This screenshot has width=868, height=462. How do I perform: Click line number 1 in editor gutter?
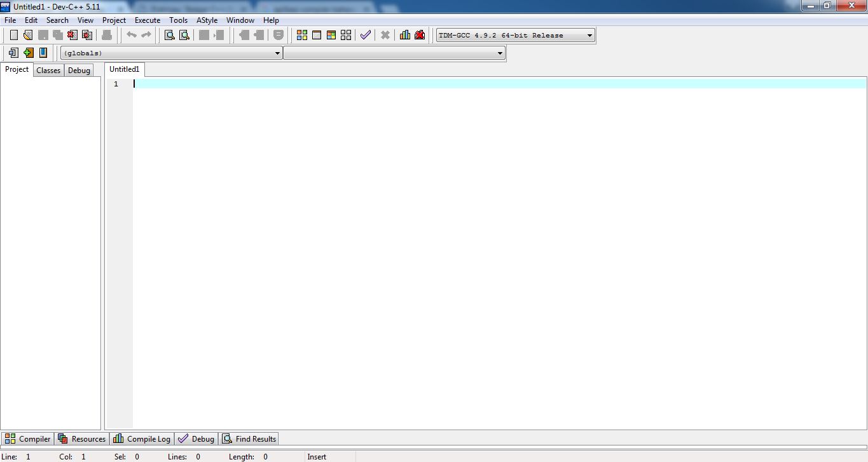116,84
